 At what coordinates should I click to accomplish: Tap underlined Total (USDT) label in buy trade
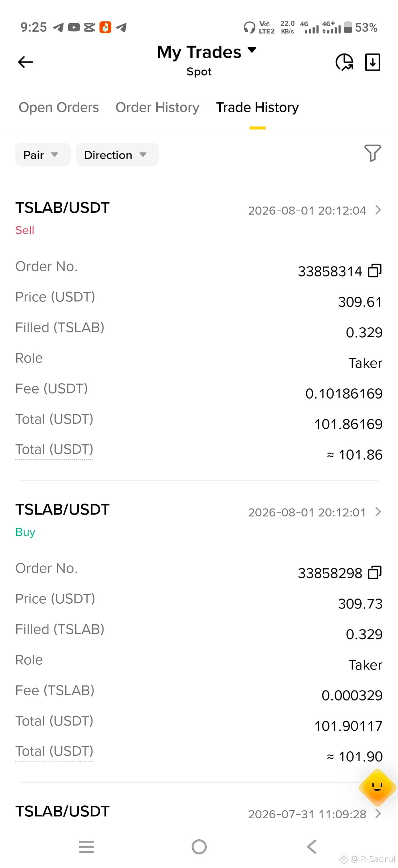point(54,751)
